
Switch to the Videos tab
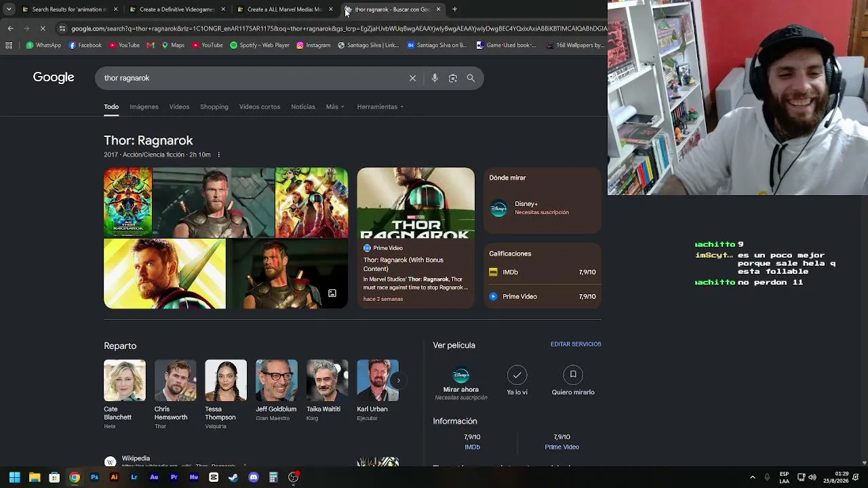[179, 107]
